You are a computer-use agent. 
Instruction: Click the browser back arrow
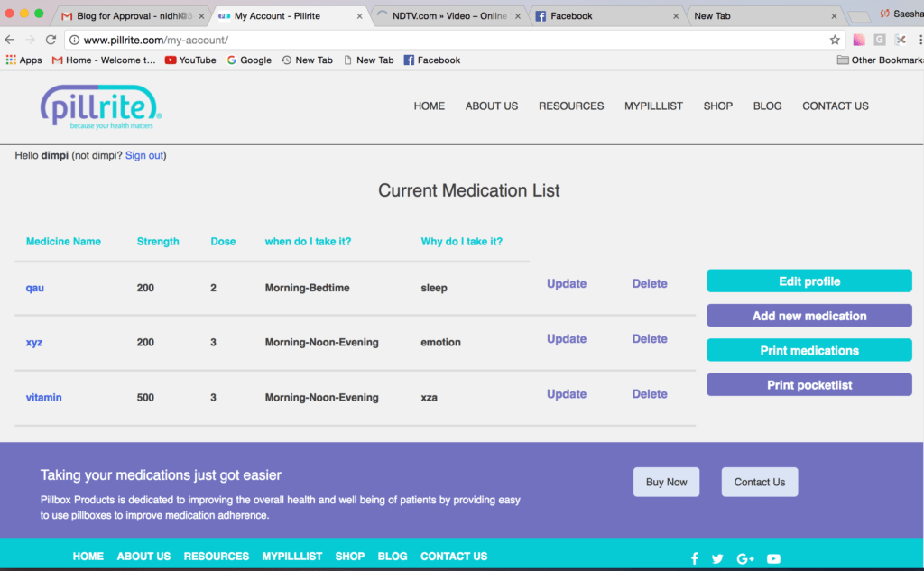(x=10, y=40)
